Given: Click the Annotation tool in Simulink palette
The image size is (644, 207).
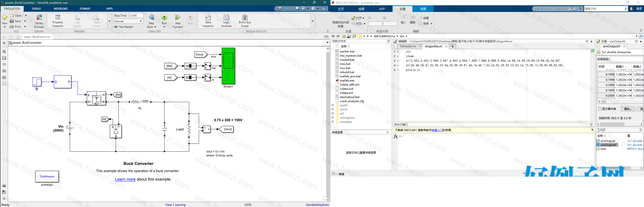Looking at the screenshot, I should [x=4, y=71].
